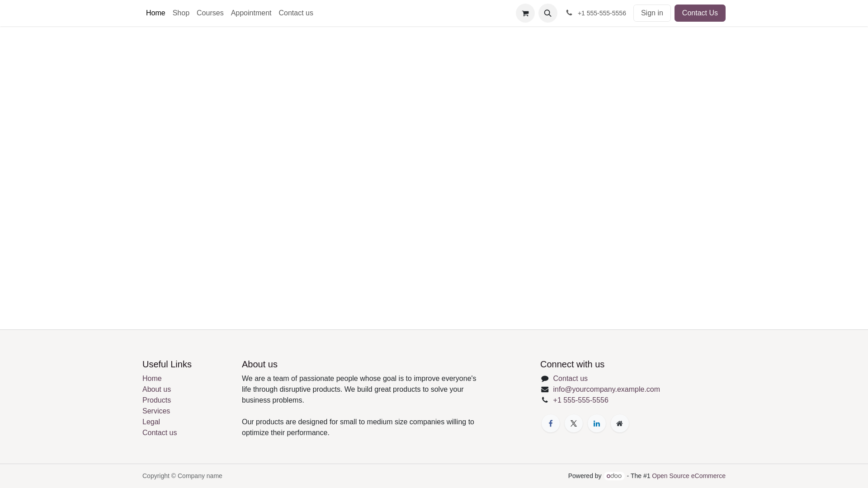Open the Appointment menu item
The image size is (868, 488).
click(251, 13)
